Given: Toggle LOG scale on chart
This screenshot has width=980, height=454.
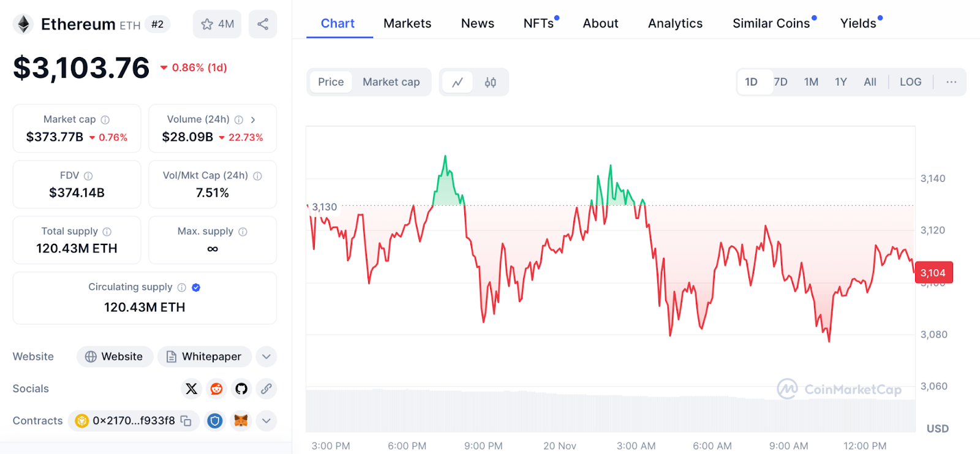Looking at the screenshot, I should pos(910,82).
